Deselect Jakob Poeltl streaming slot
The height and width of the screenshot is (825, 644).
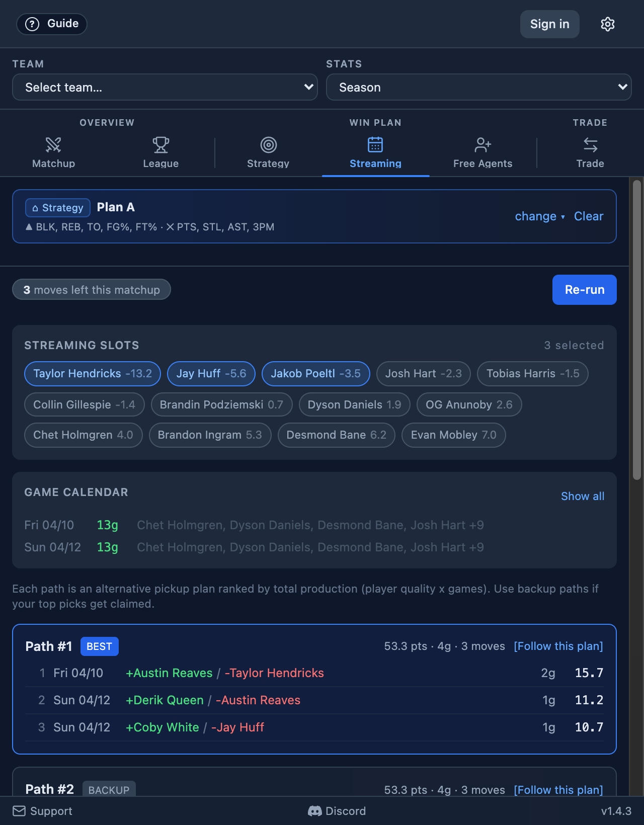(x=316, y=374)
